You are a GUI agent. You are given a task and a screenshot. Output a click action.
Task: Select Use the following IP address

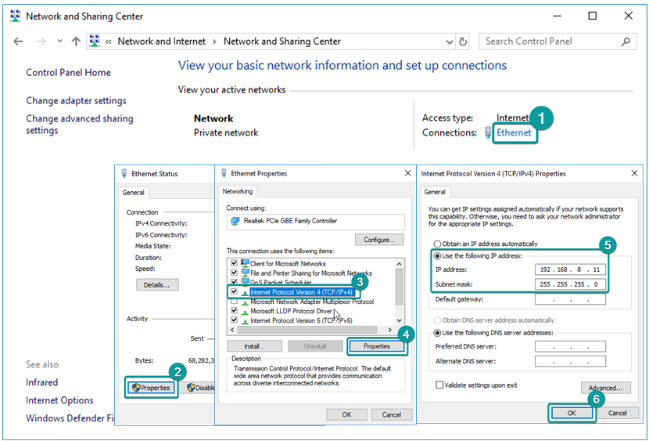[437, 256]
